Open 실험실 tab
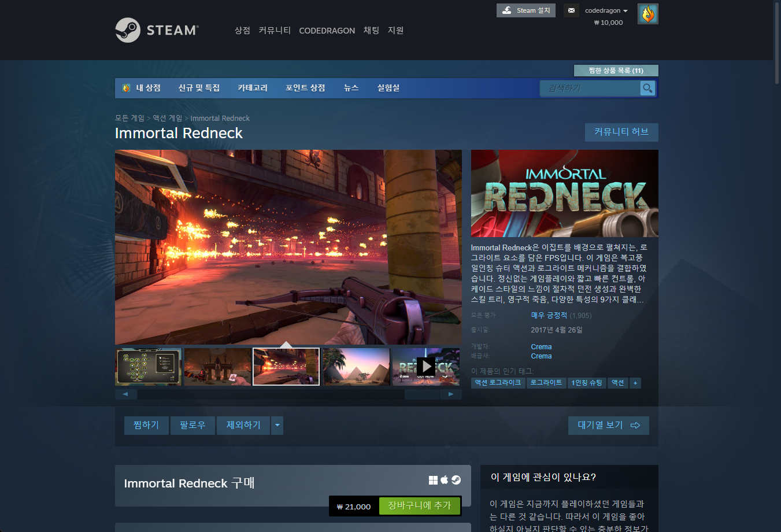 (x=388, y=88)
